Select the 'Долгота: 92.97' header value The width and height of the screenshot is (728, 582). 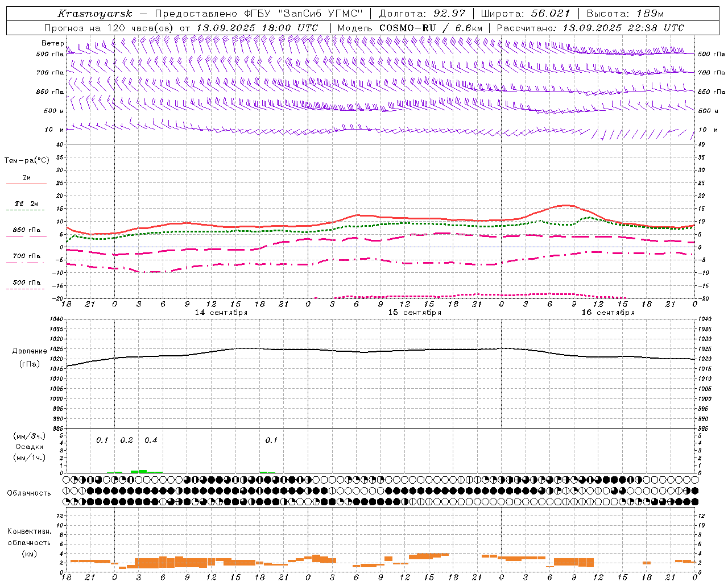tap(422, 14)
